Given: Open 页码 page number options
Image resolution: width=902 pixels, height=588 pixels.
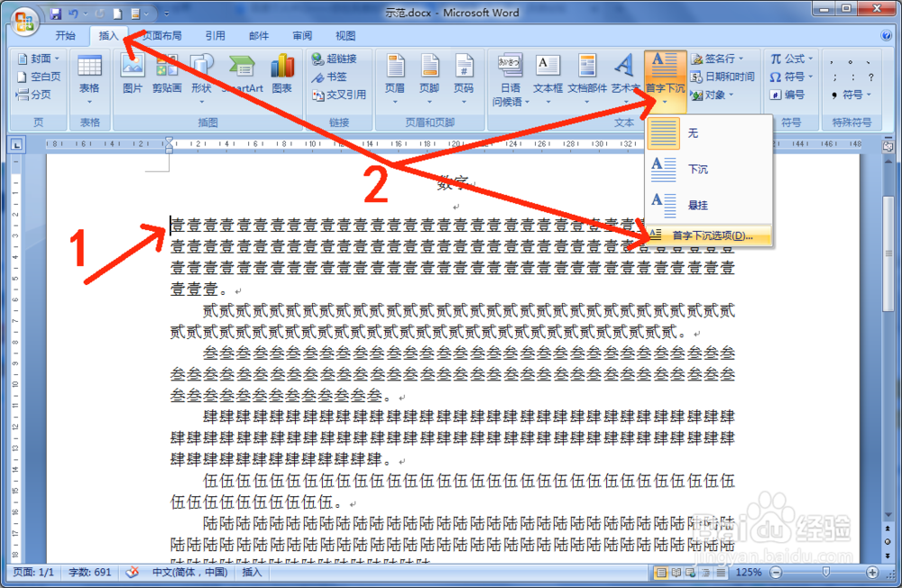Looking at the screenshot, I should click(x=464, y=79).
